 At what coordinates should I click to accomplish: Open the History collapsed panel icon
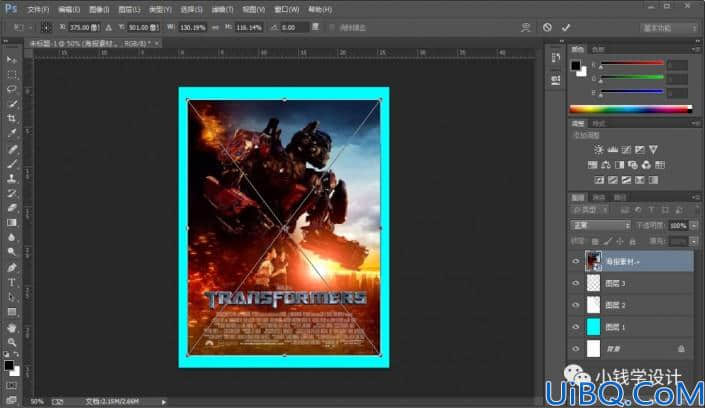point(556,58)
